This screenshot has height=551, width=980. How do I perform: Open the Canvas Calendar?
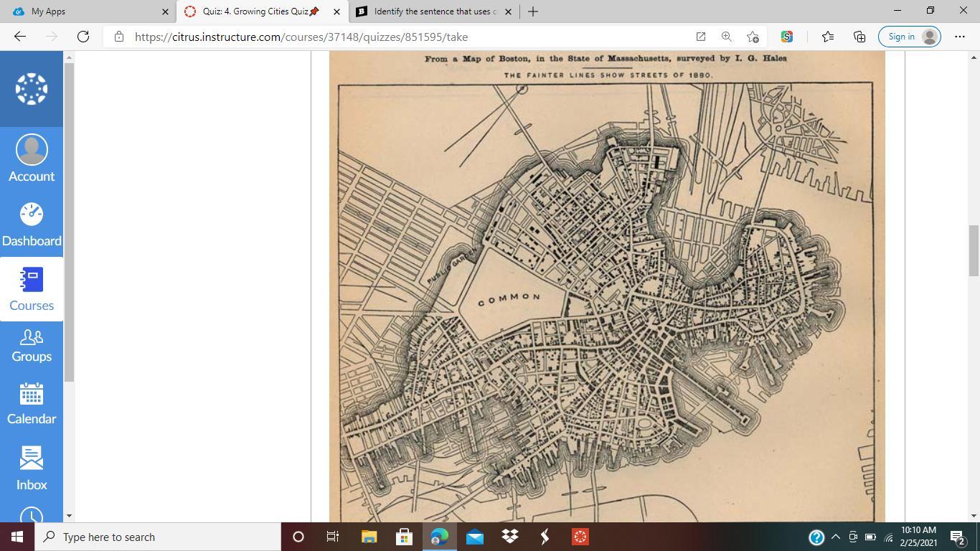point(32,403)
